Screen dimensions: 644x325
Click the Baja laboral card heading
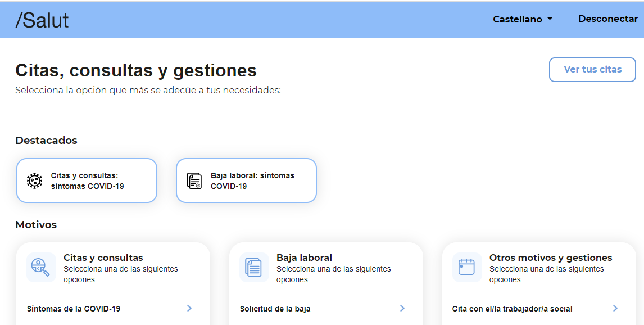tap(304, 258)
